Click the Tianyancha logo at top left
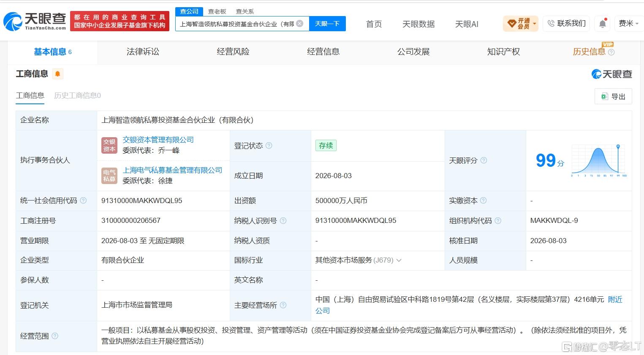The width and height of the screenshot is (644, 355). (35, 21)
